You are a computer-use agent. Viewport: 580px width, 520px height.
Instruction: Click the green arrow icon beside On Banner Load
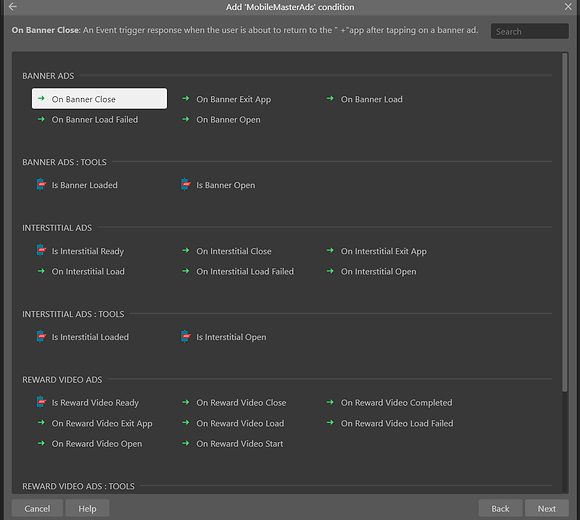(330, 98)
